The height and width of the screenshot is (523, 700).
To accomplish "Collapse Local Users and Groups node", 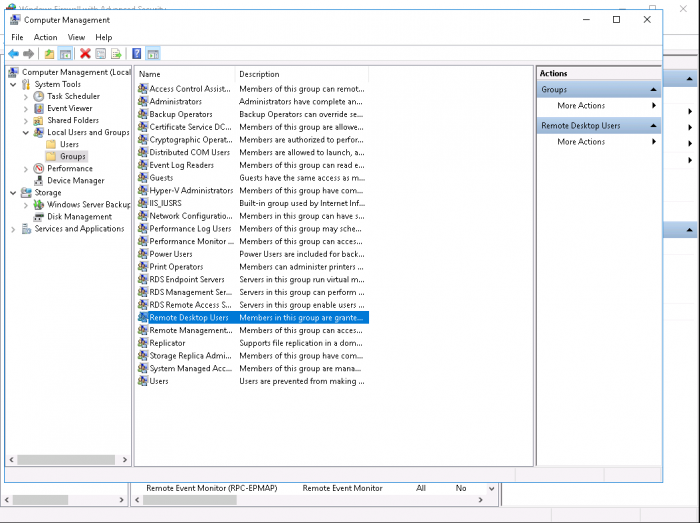I will point(25,133).
